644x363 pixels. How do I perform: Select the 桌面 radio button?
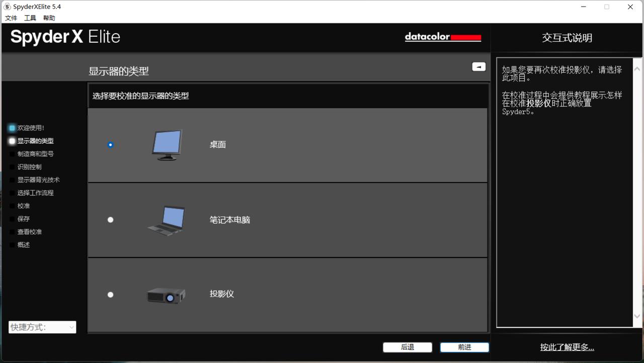pyautogui.click(x=111, y=145)
